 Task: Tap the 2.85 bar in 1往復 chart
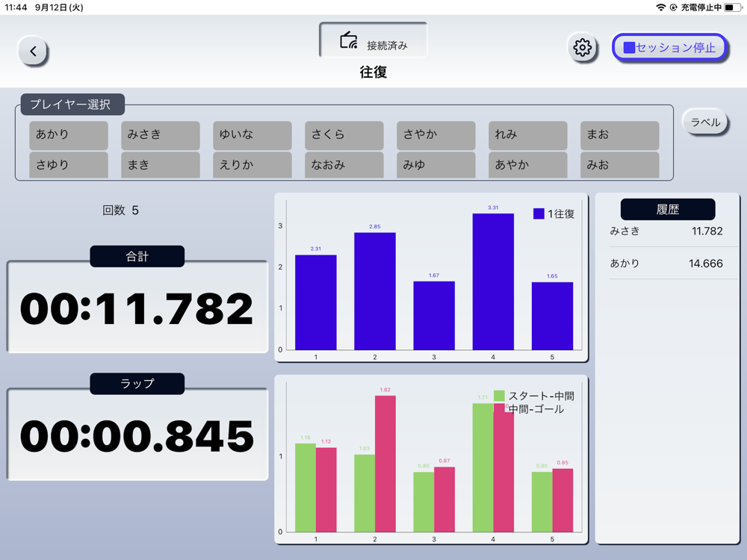[375, 291]
